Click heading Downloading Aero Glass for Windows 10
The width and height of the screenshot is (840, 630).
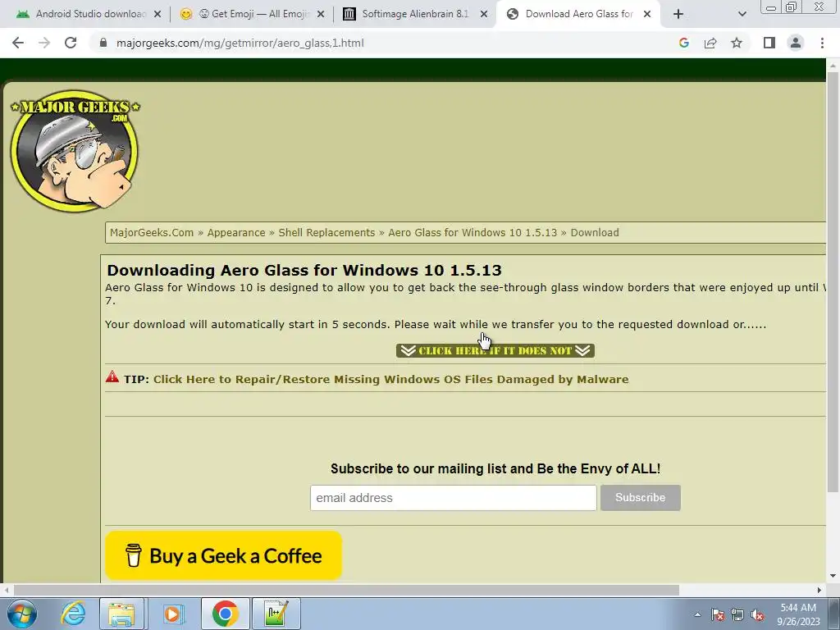click(304, 270)
